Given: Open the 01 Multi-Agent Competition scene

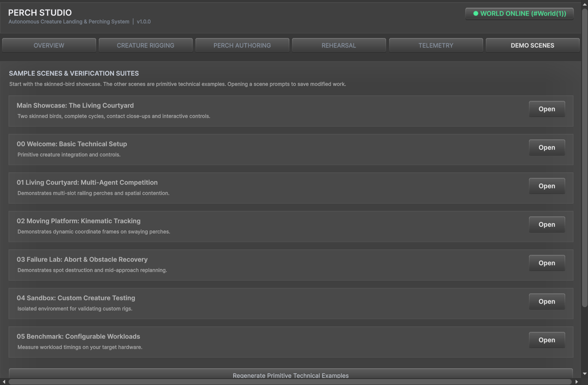Looking at the screenshot, I should click(547, 186).
